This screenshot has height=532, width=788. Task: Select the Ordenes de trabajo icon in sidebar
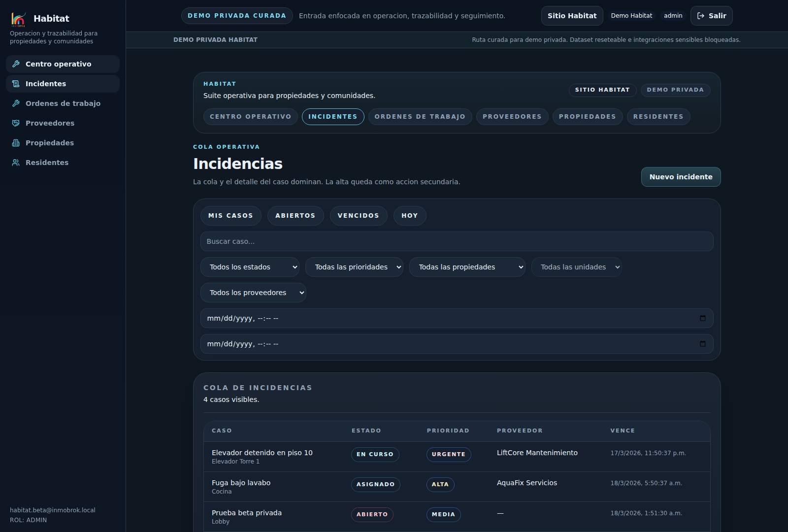pos(16,103)
